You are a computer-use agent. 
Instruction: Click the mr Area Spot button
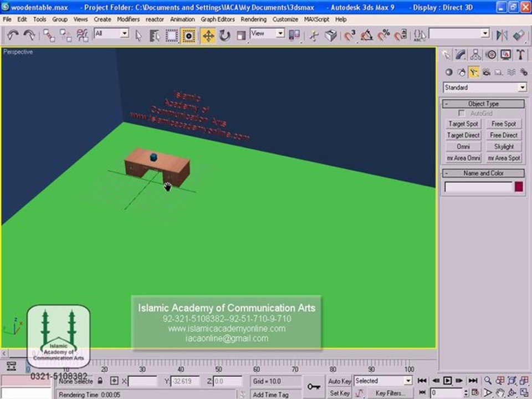(x=504, y=158)
